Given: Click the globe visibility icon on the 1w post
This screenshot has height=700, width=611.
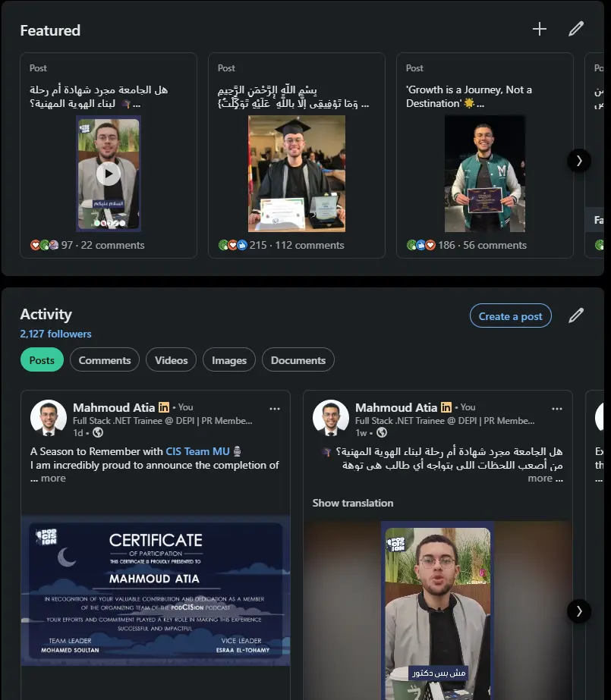Looking at the screenshot, I should pos(381,434).
